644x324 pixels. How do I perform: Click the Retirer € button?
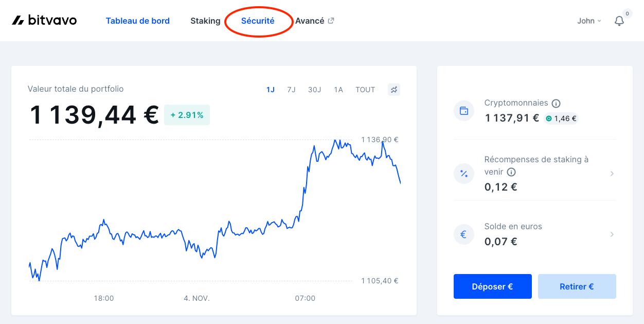tap(577, 286)
